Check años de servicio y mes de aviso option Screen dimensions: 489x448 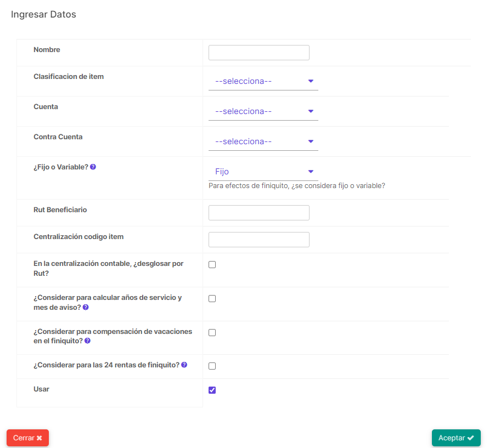(x=212, y=298)
